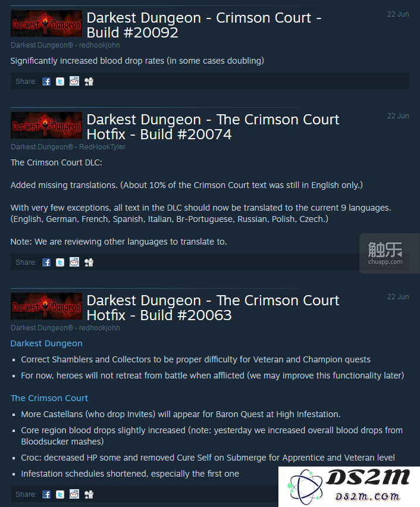Open the Crimson Court Build #20092 title
The image size is (420, 507).
point(204,25)
